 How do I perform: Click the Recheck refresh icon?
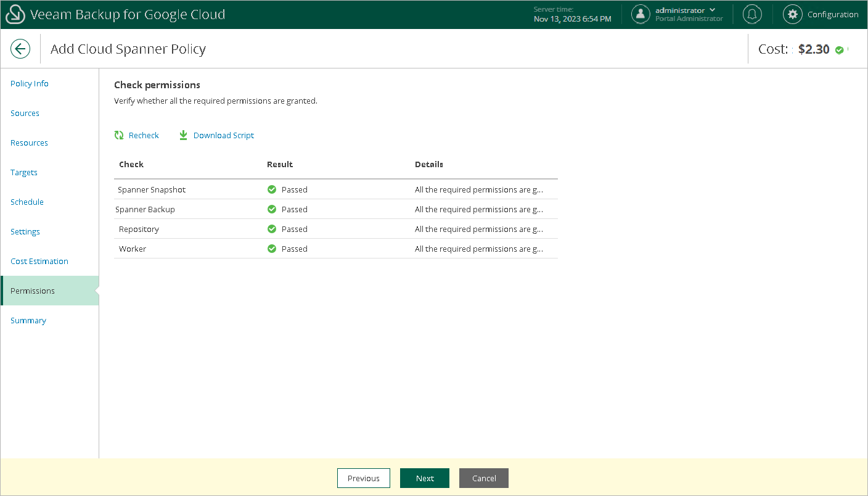coord(119,135)
